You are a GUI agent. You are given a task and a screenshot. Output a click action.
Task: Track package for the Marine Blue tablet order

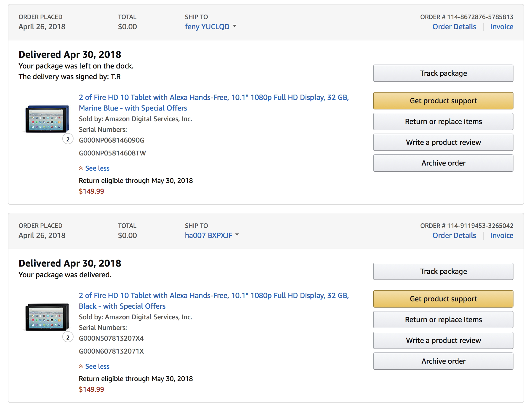[443, 73]
